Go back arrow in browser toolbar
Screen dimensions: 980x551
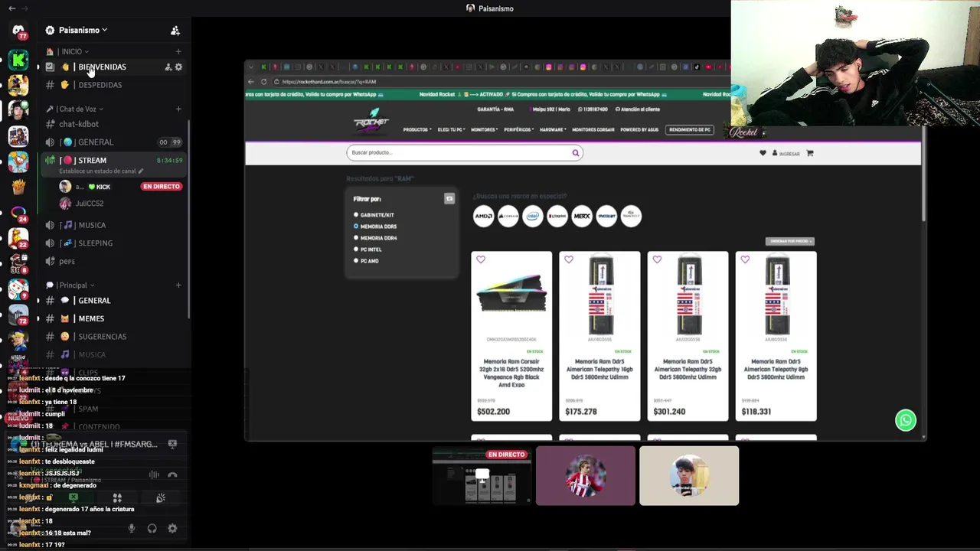[x=251, y=82]
